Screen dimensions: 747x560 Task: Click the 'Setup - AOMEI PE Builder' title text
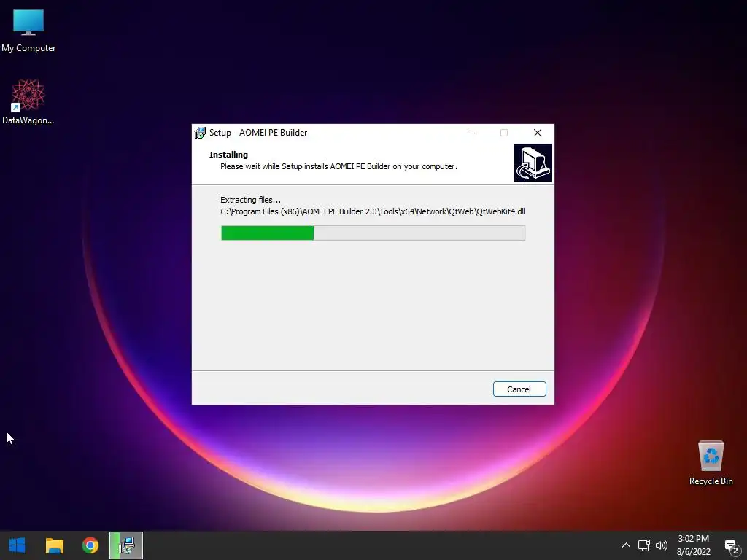(x=258, y=133)
